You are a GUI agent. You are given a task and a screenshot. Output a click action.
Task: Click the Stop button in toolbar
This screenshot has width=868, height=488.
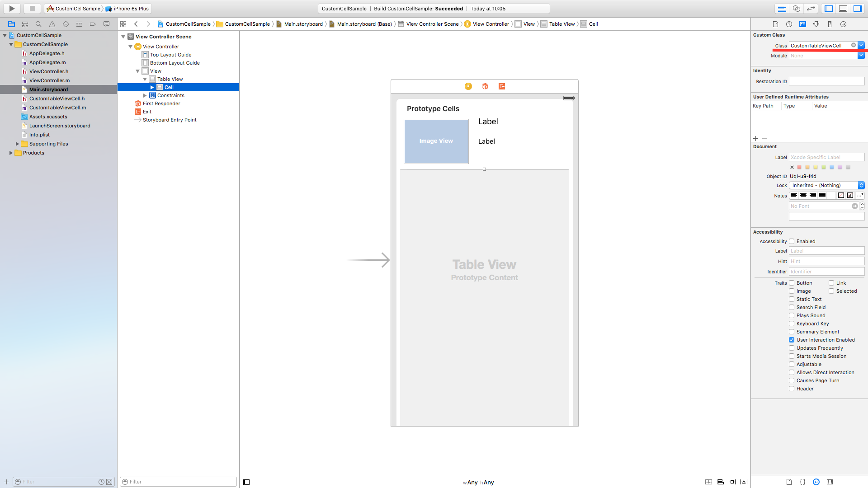pyautogui.click(x=32, y=9)
